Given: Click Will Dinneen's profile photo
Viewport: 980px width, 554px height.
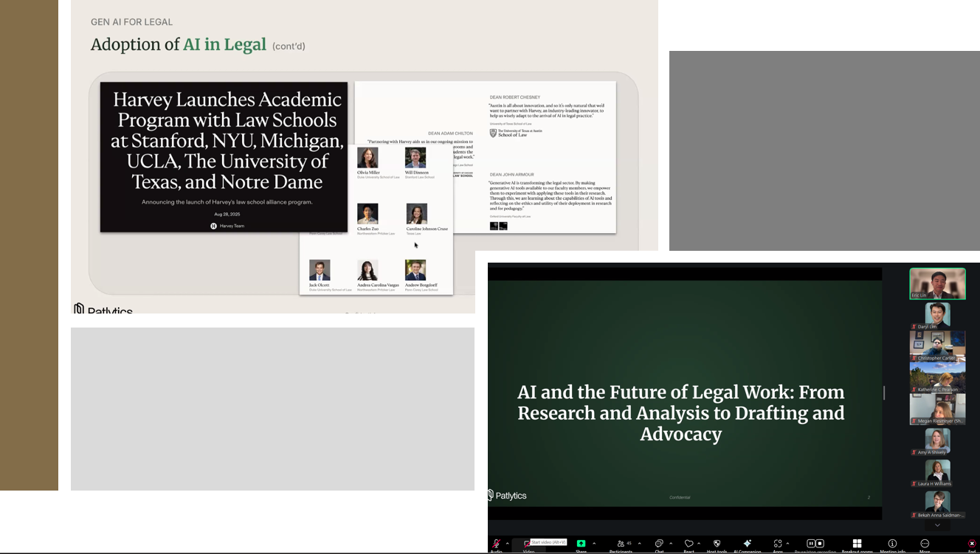Looking at the screenshot, I should click(415, 158).
